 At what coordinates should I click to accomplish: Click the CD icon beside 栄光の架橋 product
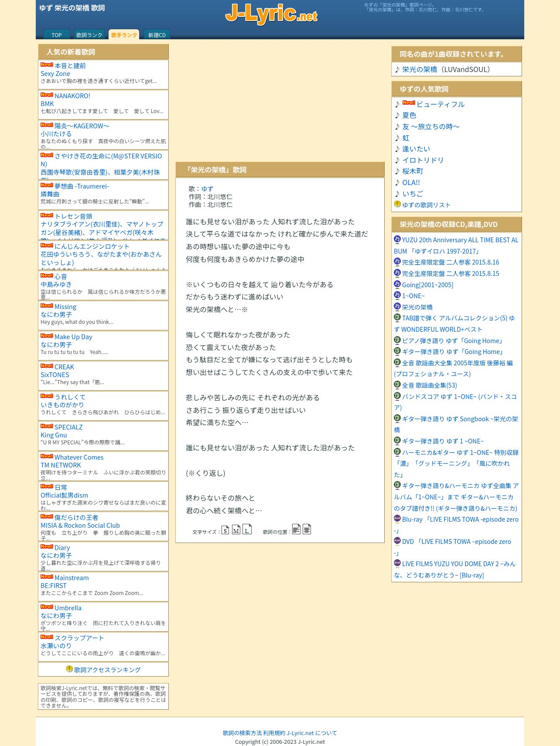(397, 306)
